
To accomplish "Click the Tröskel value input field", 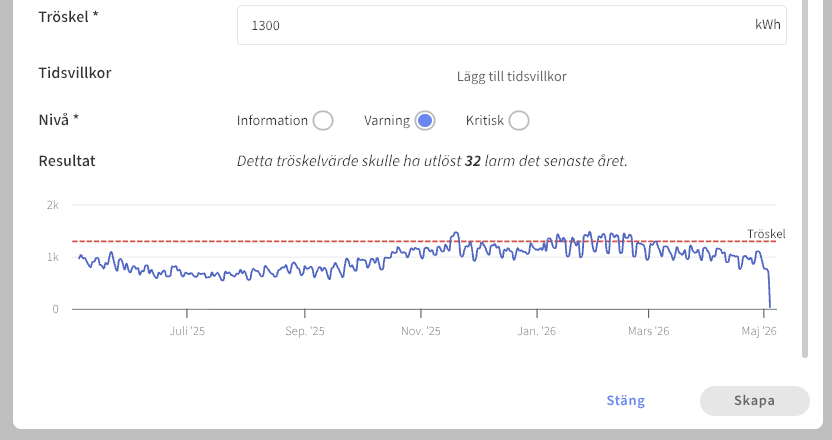I will [512, 25].
